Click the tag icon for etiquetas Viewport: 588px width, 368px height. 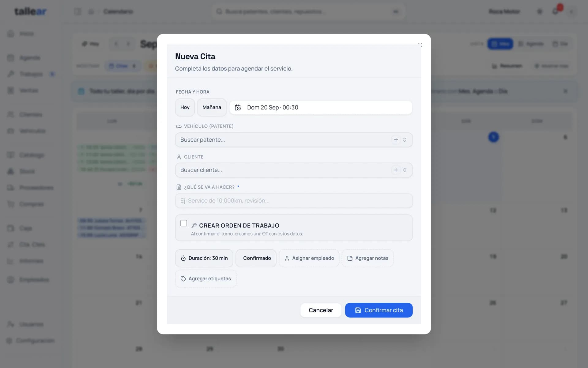pos(183,278)
